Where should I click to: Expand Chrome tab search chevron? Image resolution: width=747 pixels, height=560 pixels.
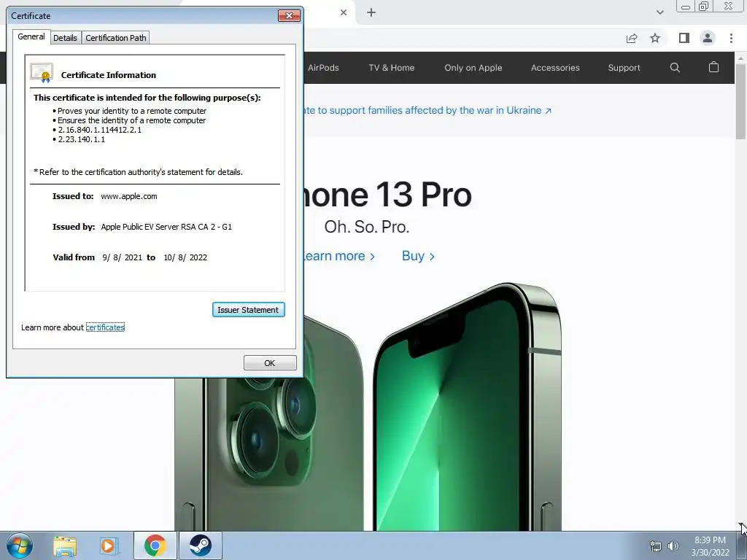pyautogui.click(x=659, y=12)
